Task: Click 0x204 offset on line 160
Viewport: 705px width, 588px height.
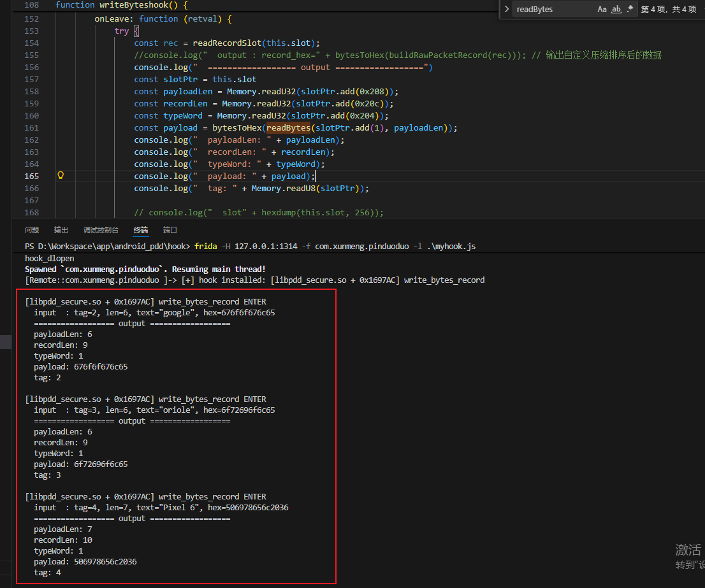Action: point(362,116)
